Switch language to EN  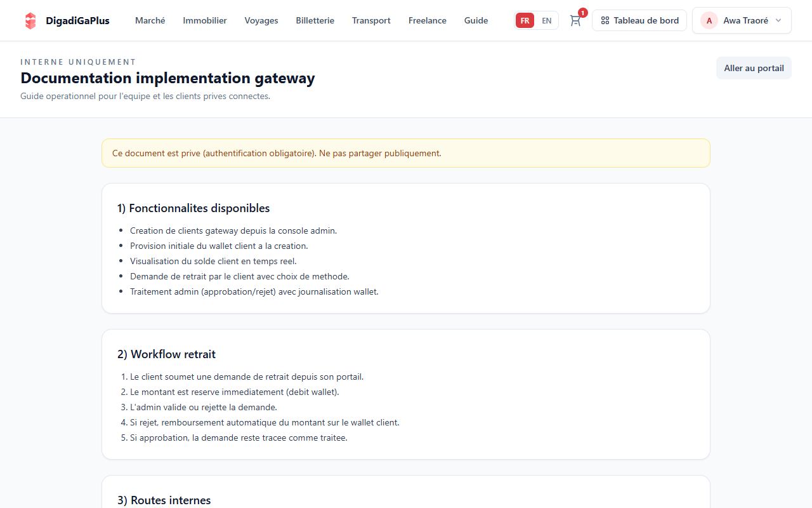547,20
